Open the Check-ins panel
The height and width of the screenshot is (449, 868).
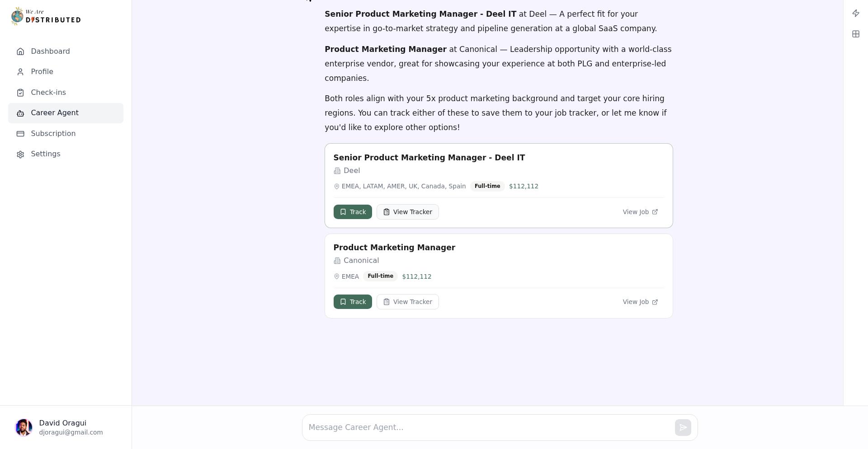[48, 92]
